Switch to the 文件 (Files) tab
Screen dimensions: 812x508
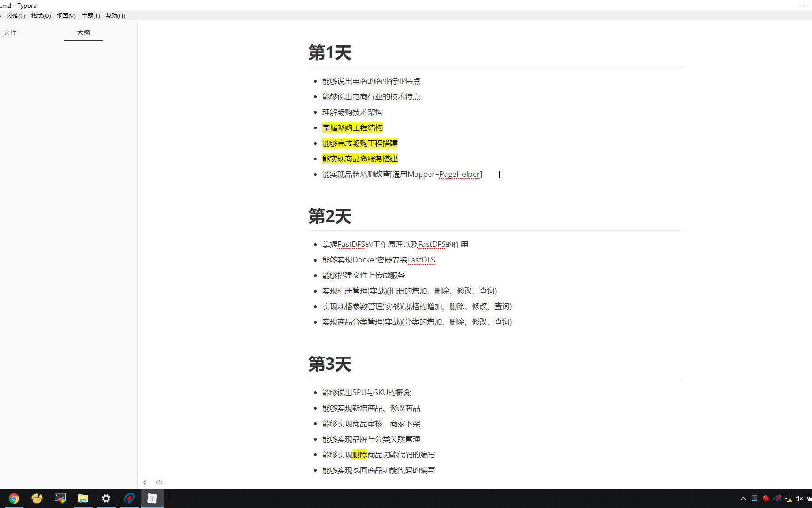point(10,32)
